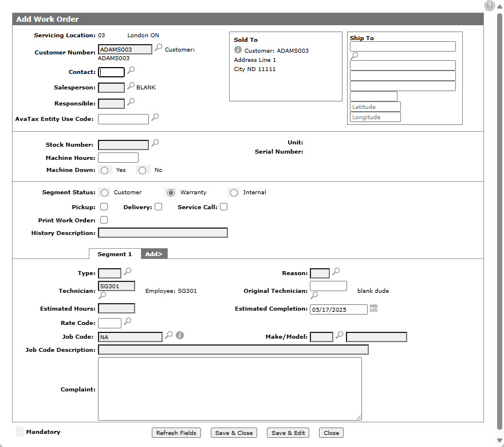Click Save & Close button
504x447 pixels.
234,433
